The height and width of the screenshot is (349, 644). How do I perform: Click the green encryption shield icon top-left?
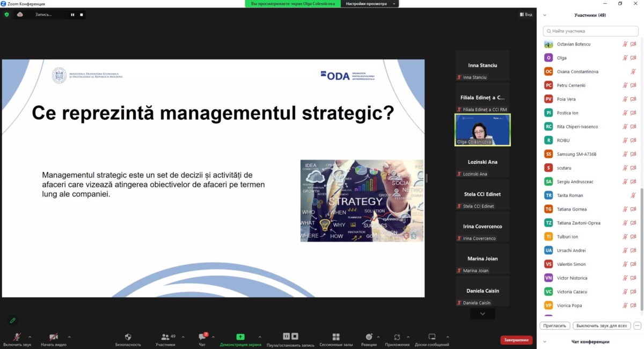6,14
